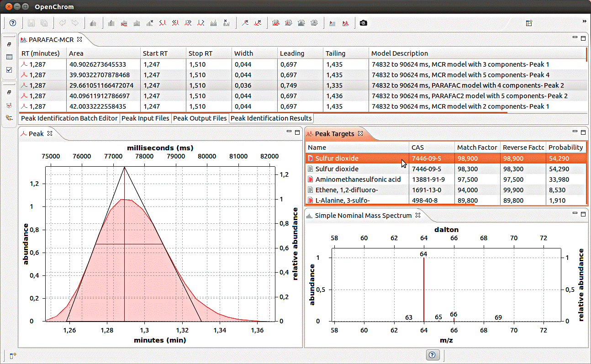Click the horizontal scrollbar of PARAFAC-MCR table
Viewport: 591px width, 364px height.
click(264, 112)
